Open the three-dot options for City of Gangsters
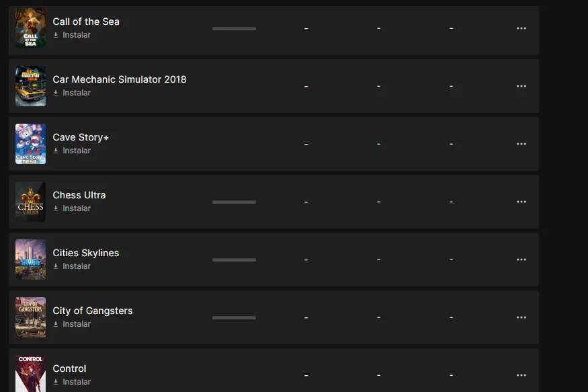 [x=521, y=317]
